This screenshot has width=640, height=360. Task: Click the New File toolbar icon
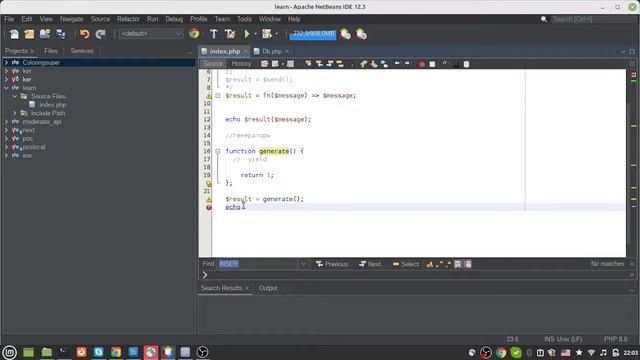coord(14,34)
